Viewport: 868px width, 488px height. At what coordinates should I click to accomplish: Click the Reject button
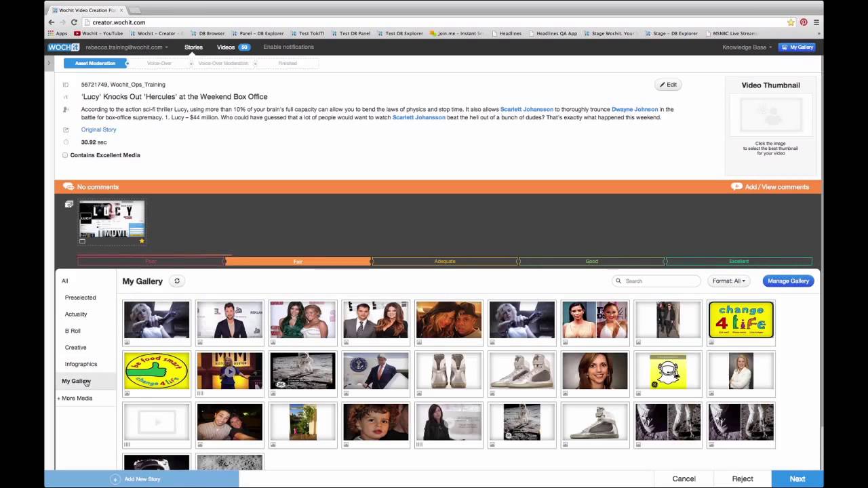pos(743,479)
